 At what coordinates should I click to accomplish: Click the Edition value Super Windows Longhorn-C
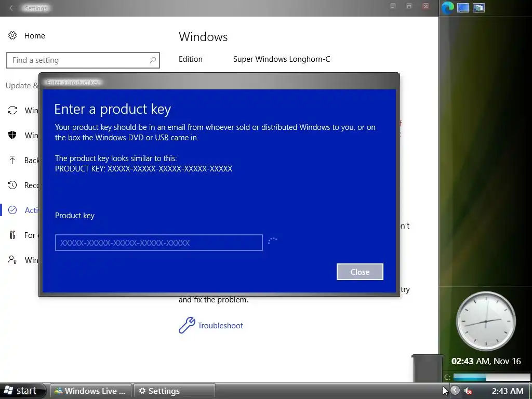(x=282, y=59)
